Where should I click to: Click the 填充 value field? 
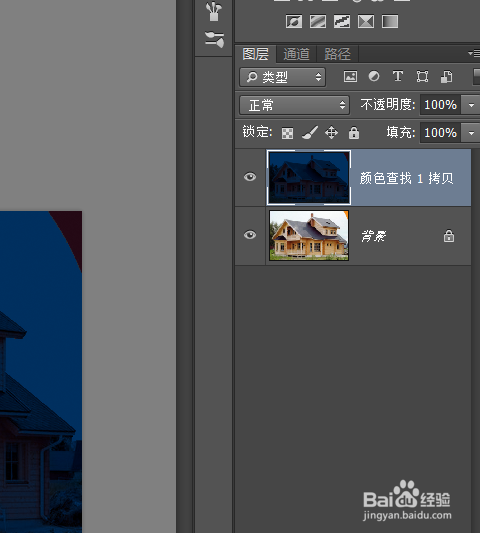[x=442, y=133]
